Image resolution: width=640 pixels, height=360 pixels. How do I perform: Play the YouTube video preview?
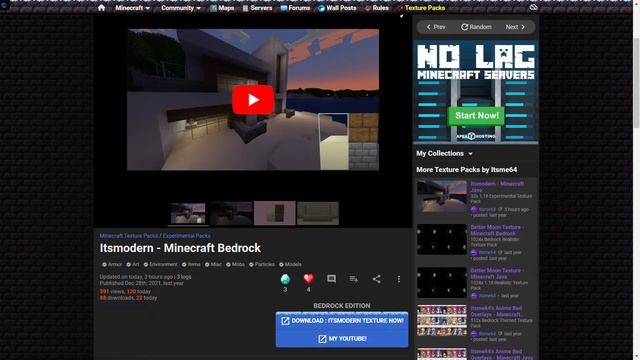click(x=253, y=100)
